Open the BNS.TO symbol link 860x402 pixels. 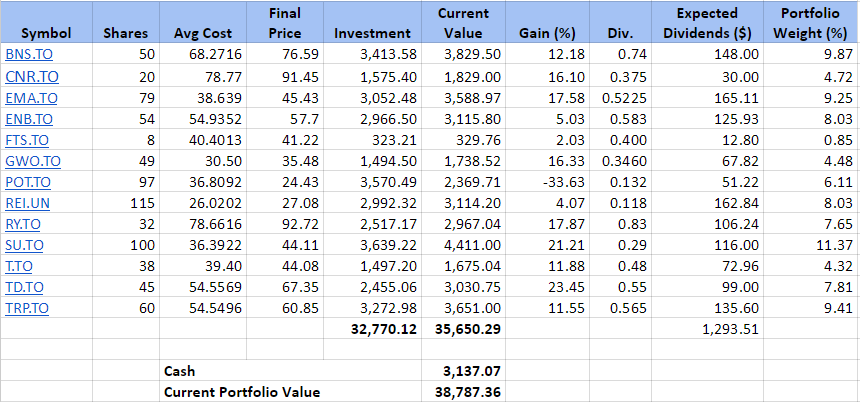click(29, 55)
